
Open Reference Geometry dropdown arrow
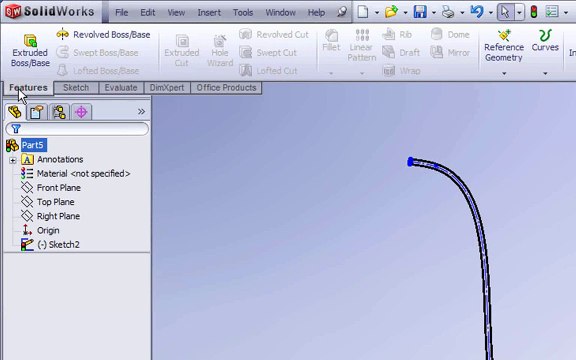tap(504, 73)
